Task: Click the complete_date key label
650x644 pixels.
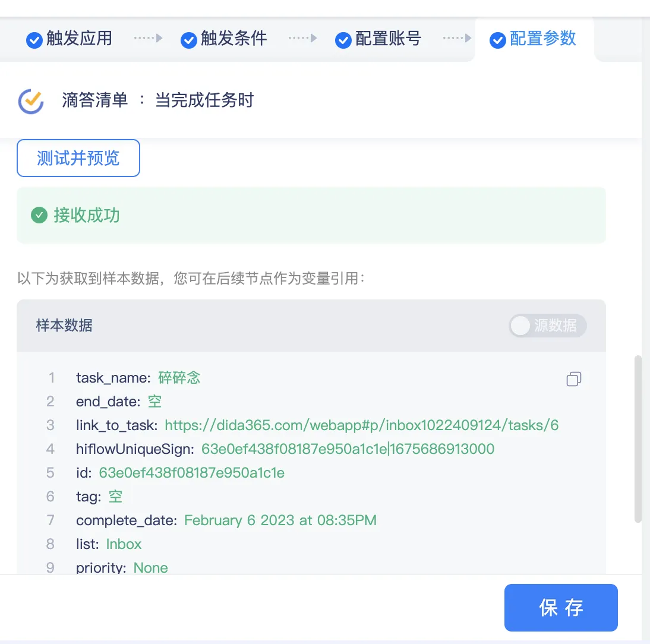Action: 127,520
